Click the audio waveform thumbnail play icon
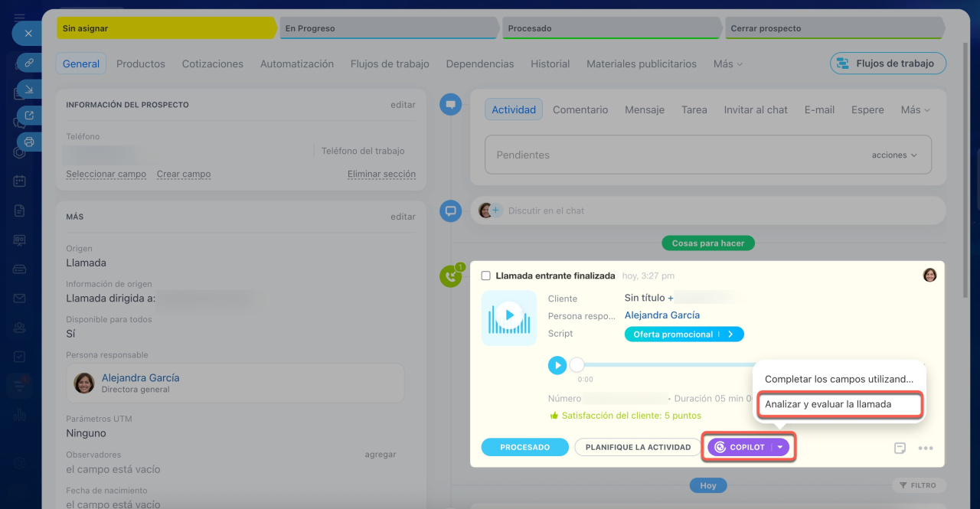980x509 pixels. tap(508, 315)
